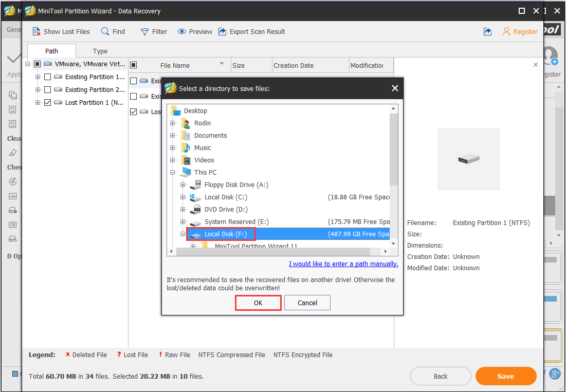Click the orange Save button

pyautogui.click(x=506, y=376)
